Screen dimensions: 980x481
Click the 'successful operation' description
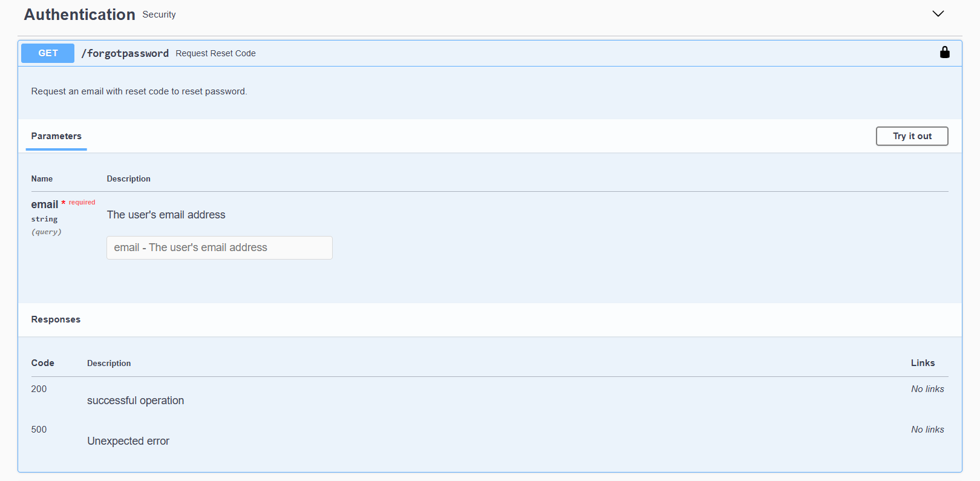(x=136, y=401)
